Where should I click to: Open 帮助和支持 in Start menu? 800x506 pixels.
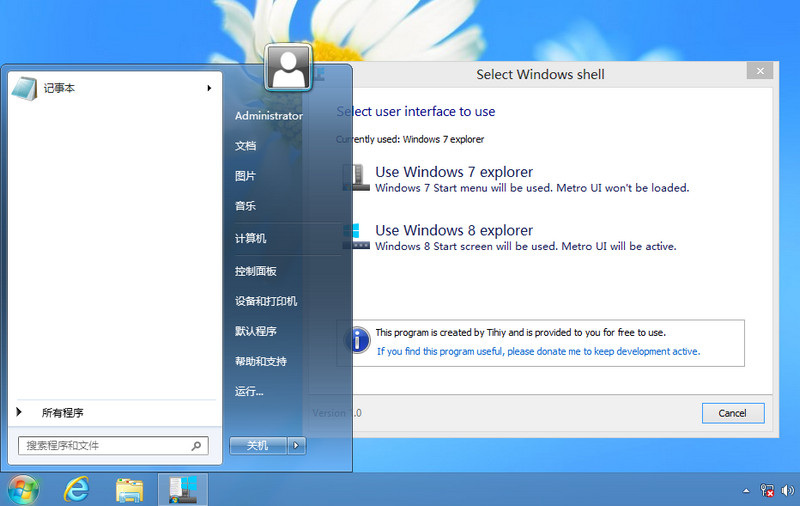pos(261,362)
